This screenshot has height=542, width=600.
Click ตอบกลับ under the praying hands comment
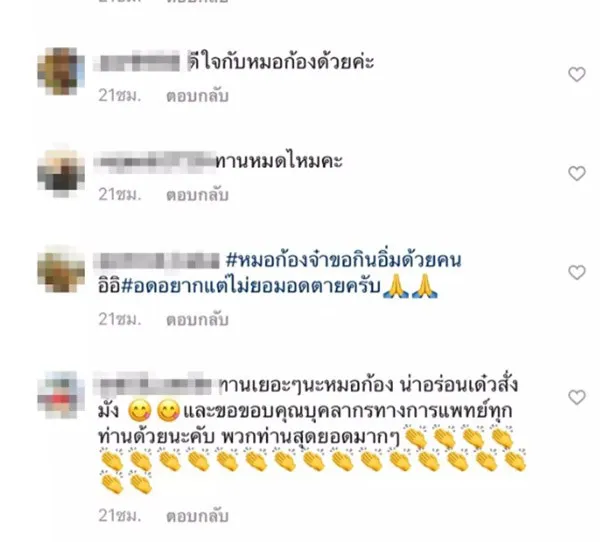197,320
